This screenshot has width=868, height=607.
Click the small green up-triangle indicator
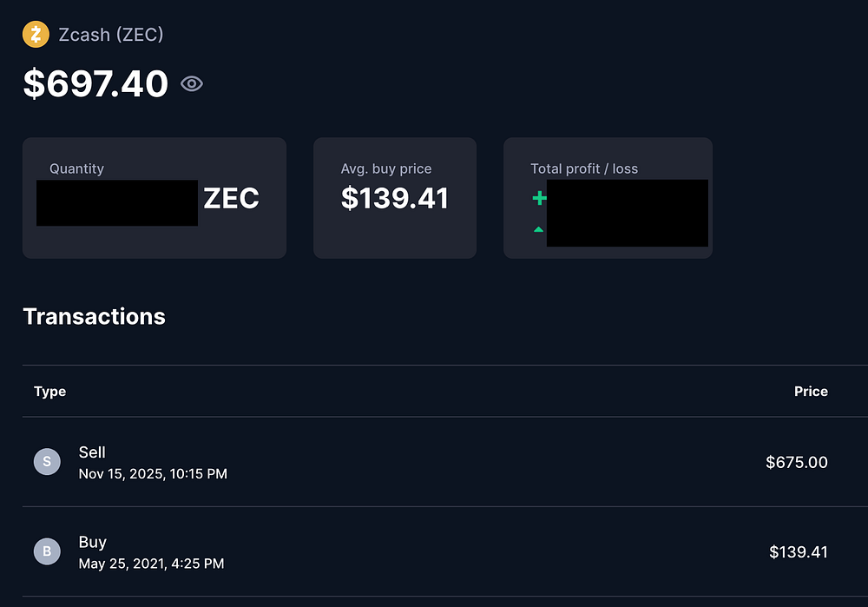tap(539, 229)
